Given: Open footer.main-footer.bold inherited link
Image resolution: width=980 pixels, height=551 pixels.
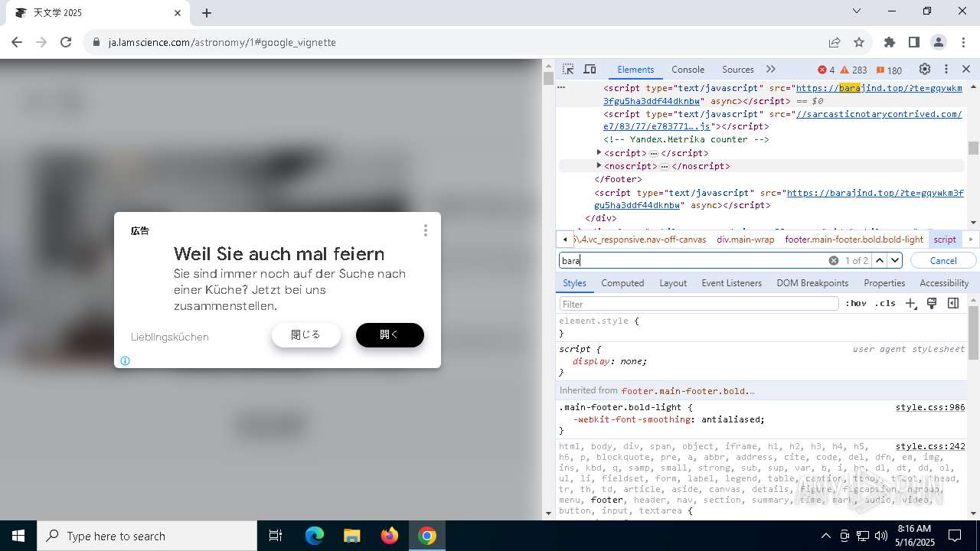Looking at the screenshot, I should click(x=688, y=390).
